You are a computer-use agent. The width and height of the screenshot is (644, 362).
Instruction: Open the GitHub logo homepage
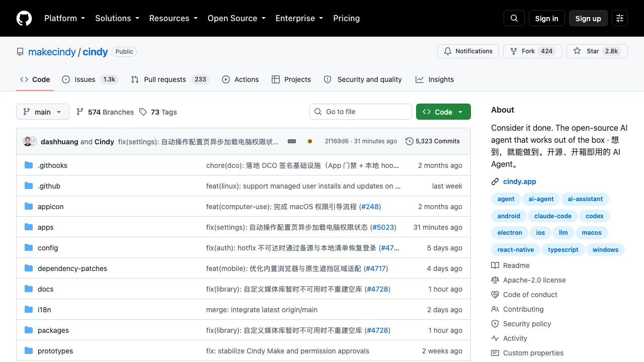pyautogui.click(x=24, y=18)
